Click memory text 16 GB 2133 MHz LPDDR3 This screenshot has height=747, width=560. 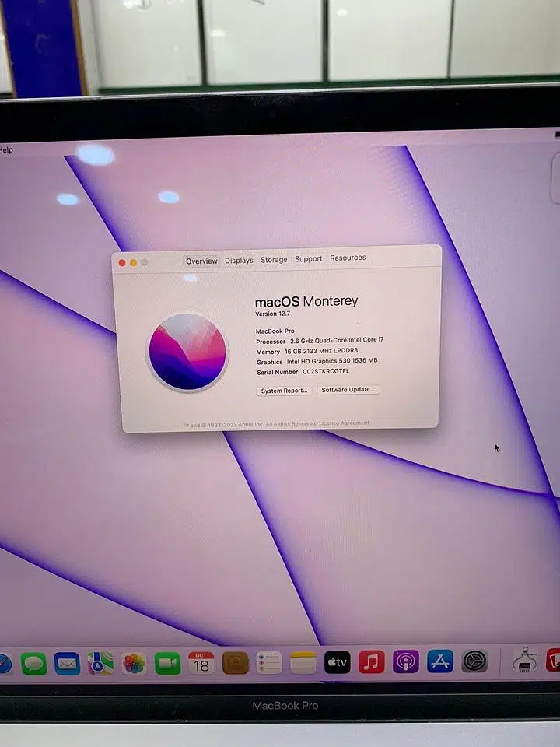click(x=321, y=351)
